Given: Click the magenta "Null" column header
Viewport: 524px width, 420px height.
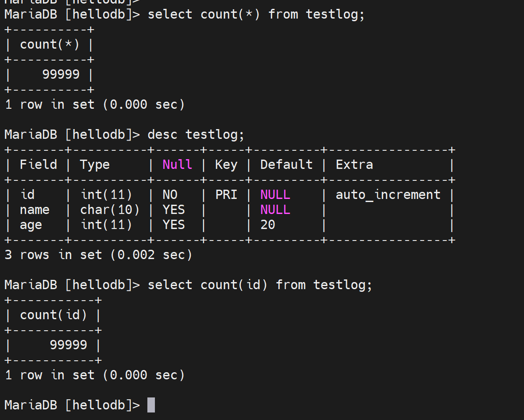Looking at the screenshot, I should 177,165.
